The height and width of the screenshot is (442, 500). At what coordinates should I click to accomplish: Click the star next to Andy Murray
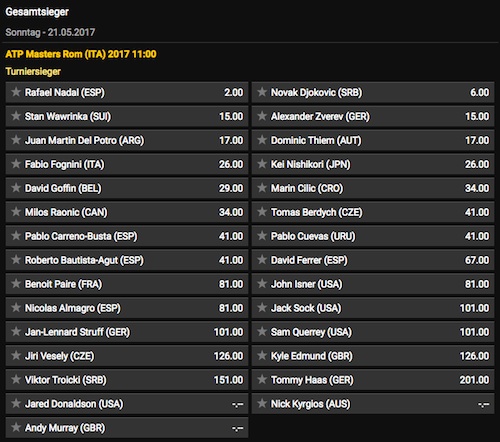[16, 428]
